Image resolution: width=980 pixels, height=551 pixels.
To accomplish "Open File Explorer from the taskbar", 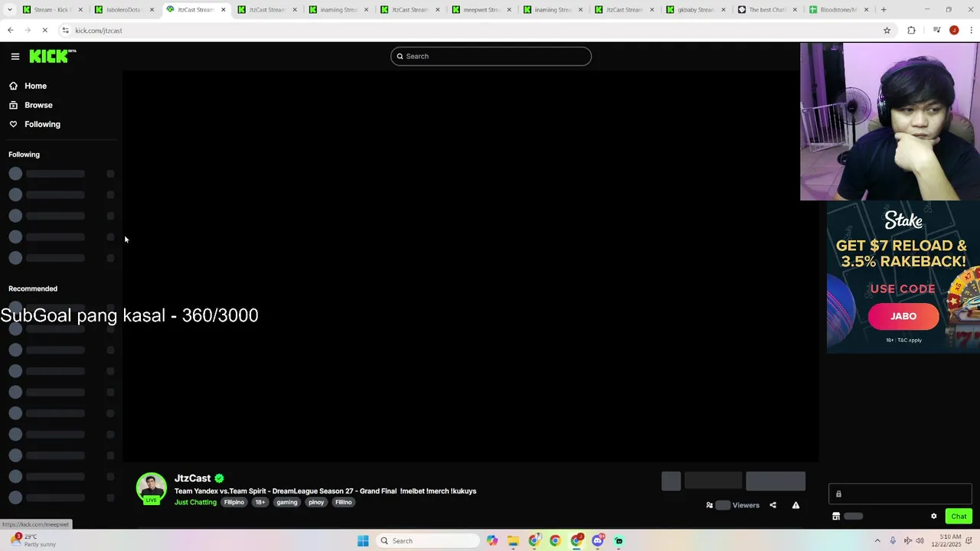I will tap(513, 541).
